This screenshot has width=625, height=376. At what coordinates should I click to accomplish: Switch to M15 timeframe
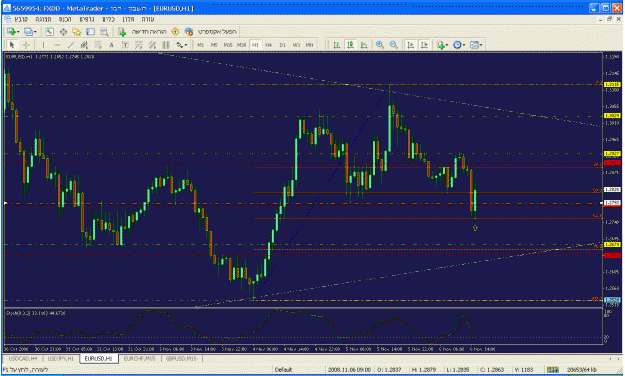pos(228,45)
